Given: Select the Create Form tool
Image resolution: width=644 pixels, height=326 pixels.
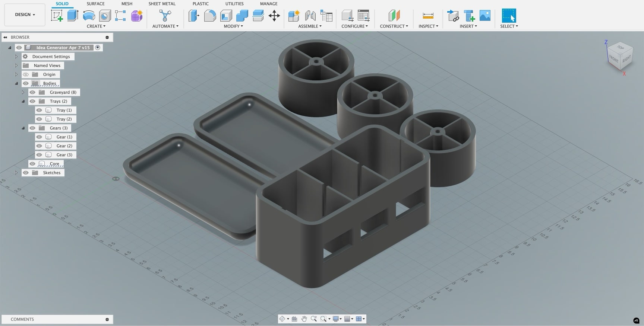Looking at the screenshot, I should coord(137,16).
